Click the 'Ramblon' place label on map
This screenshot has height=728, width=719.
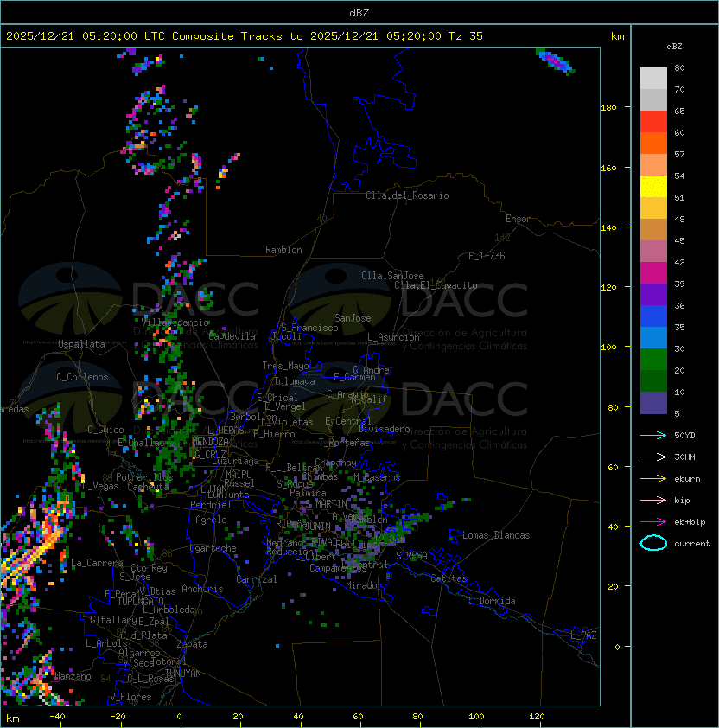coord(283,250)
